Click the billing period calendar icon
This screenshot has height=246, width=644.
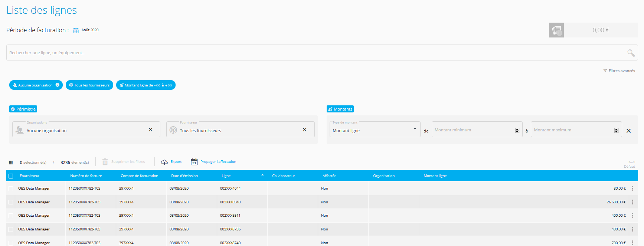(76, 30)
